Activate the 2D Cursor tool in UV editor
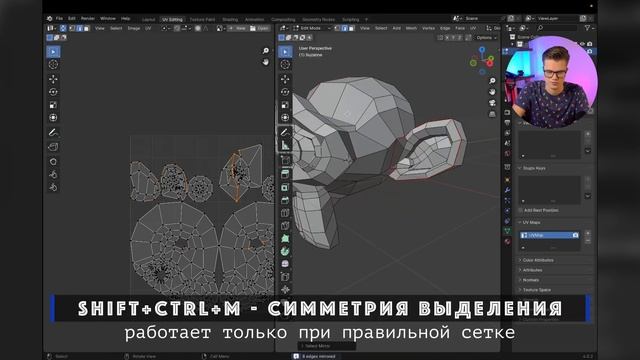Image resolution: width=640 pixels, height=360 pixels. tap(53, 64)
